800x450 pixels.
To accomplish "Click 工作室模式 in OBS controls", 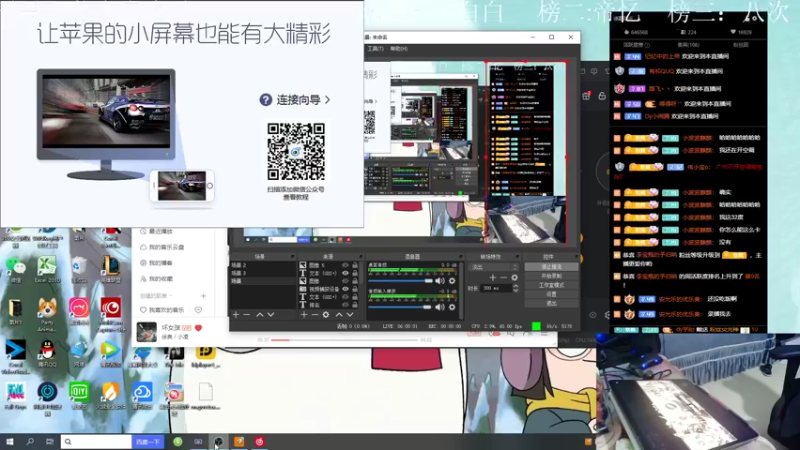I will [x=551, y=285].
